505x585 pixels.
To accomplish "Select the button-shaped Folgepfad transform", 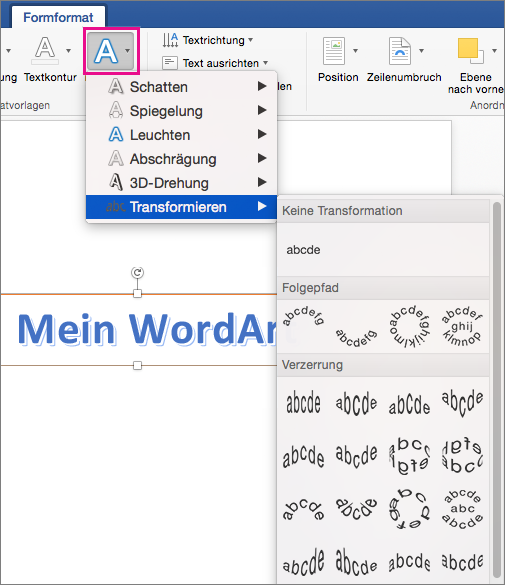I will coord(462,326).
